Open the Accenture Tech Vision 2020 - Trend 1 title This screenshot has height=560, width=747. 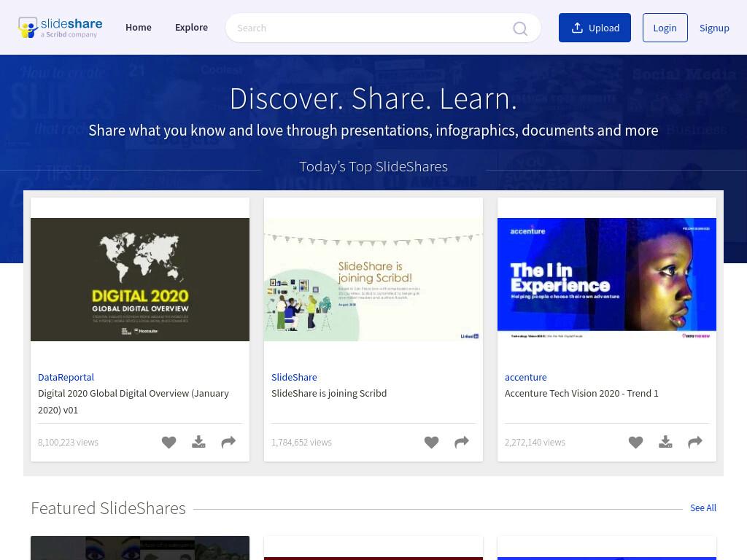click(x=581, y=393)
